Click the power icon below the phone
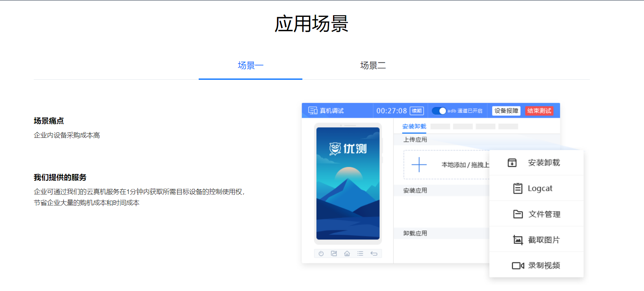 [x=321, y=254]
